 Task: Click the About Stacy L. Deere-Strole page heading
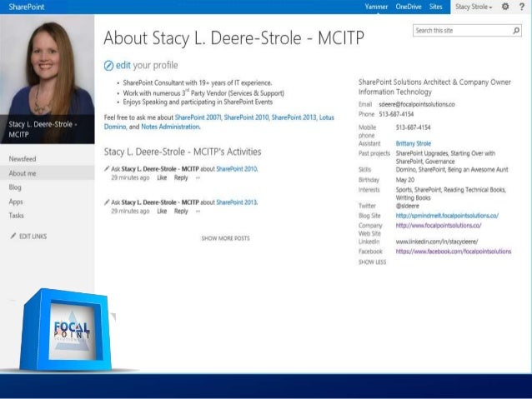pos(234,38)
